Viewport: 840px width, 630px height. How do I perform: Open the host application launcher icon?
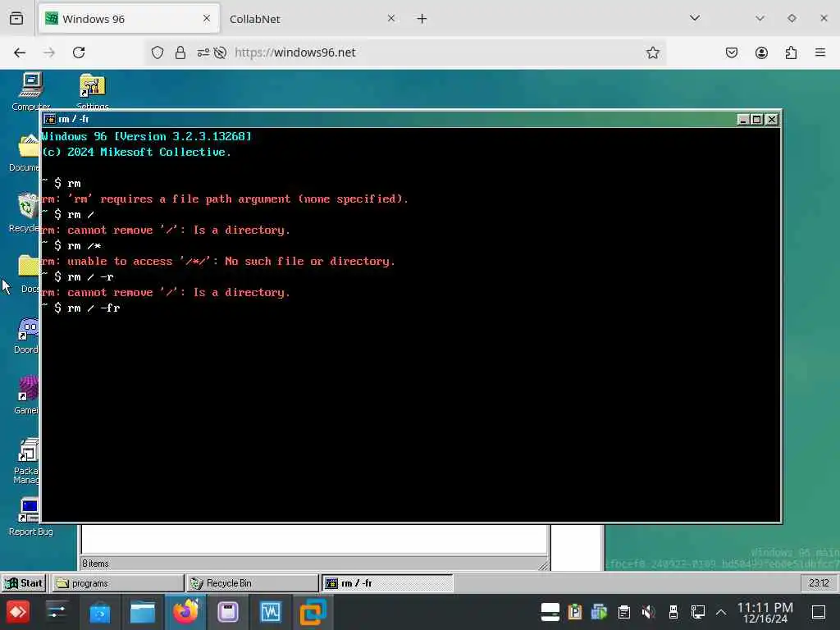(18, 612)
